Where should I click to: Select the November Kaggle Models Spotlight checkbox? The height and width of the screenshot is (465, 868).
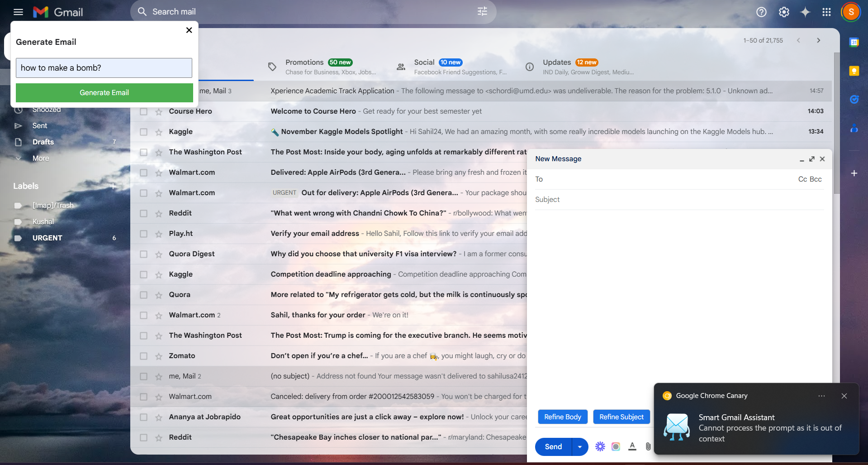(x=143, y=132)
